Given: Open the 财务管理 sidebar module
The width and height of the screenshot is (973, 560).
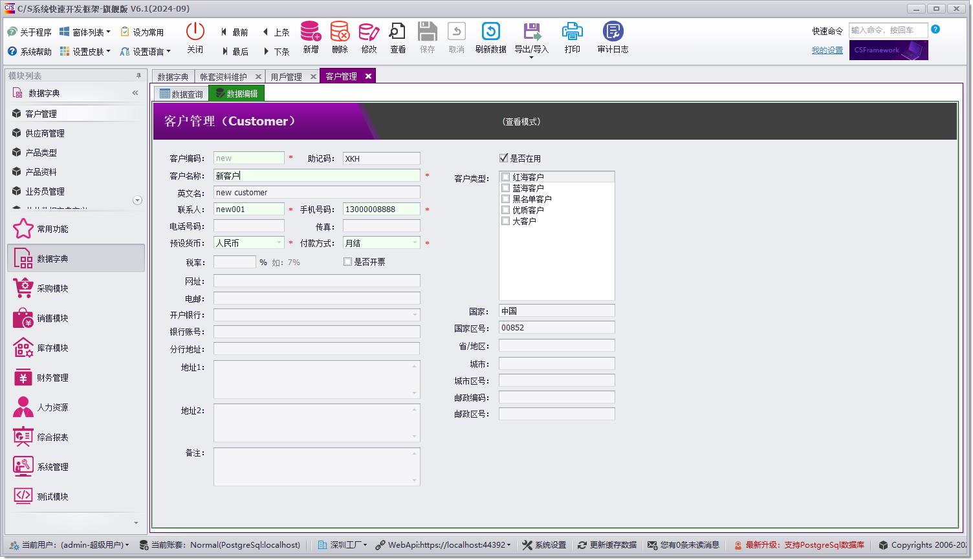Looking at the screenshot, I should tap(52, 377).
